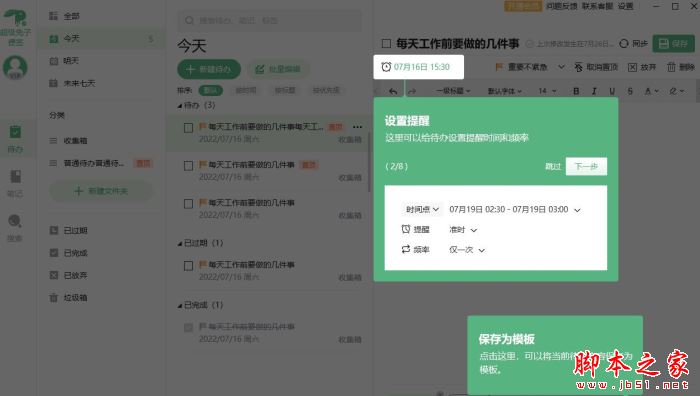Open the 提醒 准时 dropdown
This screenshot has height=396, width=700.
click(x=462, y=229)
